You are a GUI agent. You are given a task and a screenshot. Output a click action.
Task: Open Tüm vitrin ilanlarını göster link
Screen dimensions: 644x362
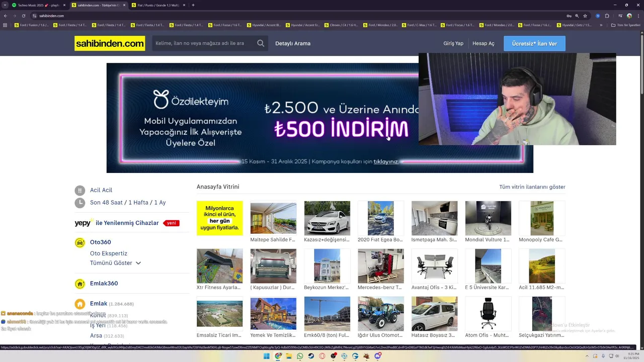click(532, 187)
